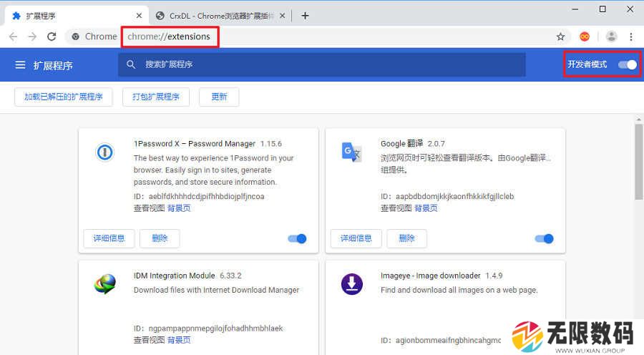Image resolution: width=644 pixels, height=355 pixels.
Task: Select Google 翻译 ID aapbdbdomjkkjkaonfhkkikfgjllcleb
Action: 454,196
